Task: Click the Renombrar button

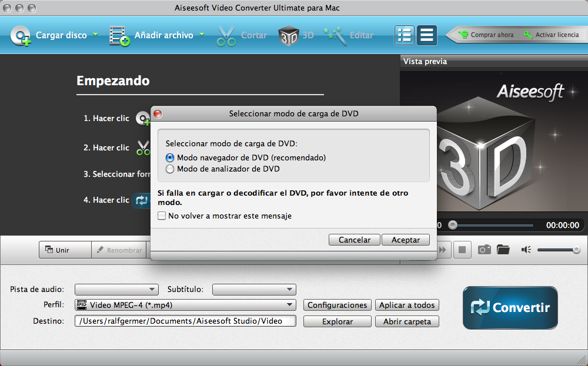Action: pos(120,250)
